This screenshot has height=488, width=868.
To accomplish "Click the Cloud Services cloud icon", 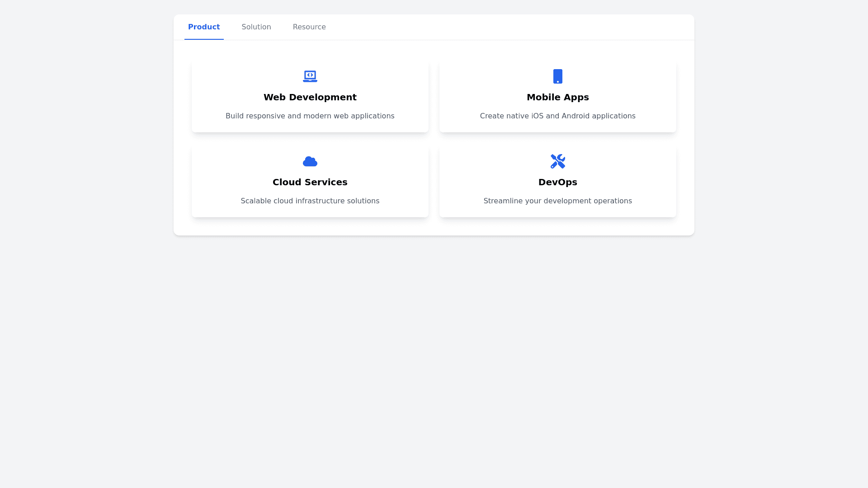I will 310,161.
